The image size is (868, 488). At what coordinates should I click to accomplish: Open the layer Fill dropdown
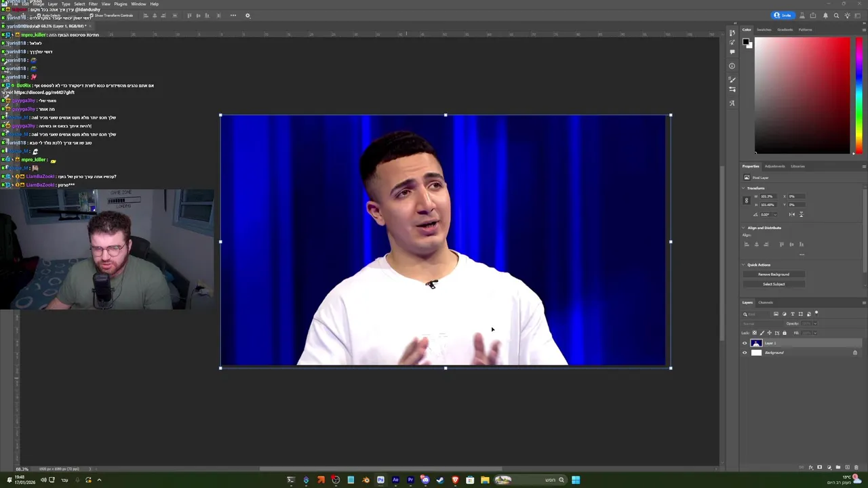tap(815, 333)
